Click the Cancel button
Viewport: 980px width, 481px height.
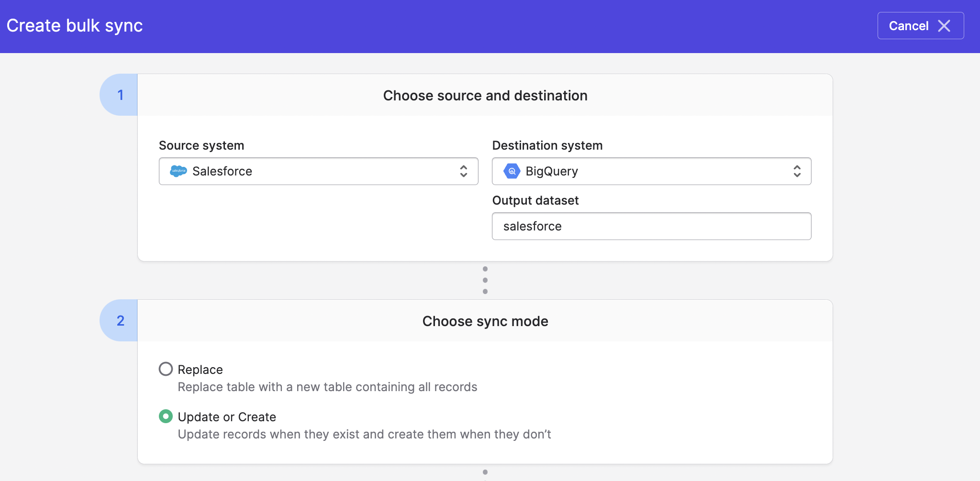point(920,26)
